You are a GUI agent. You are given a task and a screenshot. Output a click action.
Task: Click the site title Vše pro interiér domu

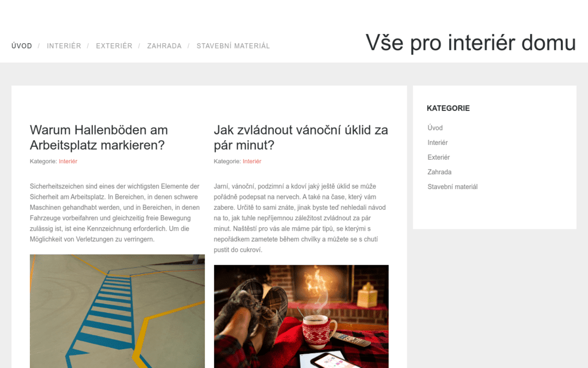click(471, 43)
